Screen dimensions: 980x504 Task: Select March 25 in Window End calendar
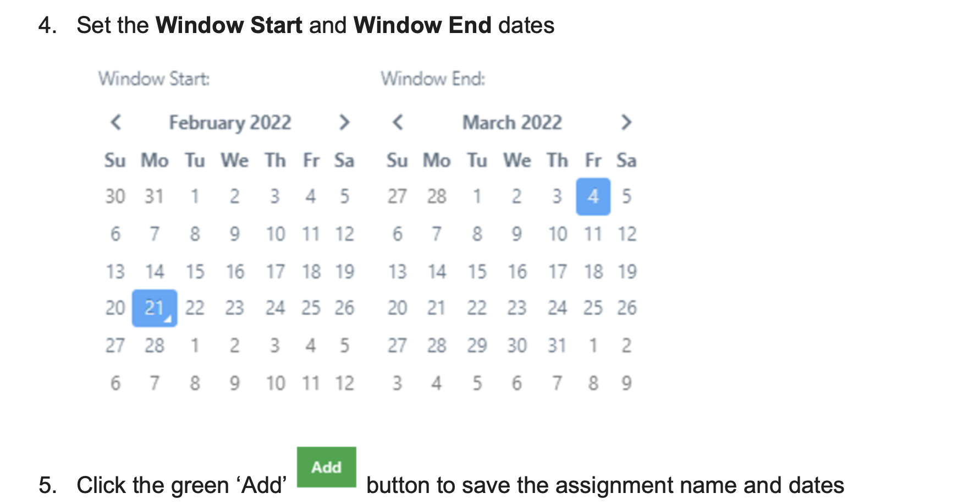(x=593, y=308)
